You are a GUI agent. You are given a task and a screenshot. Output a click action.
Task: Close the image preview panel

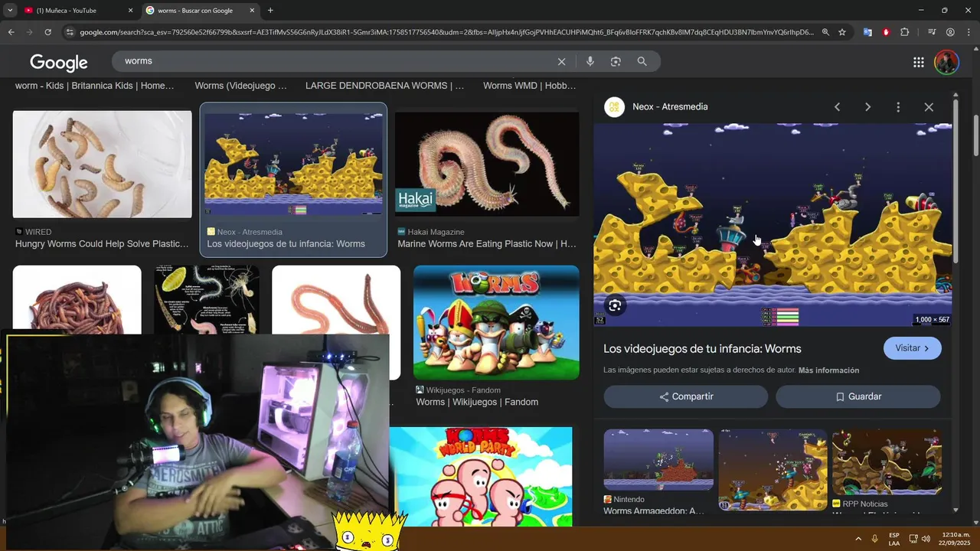[929, 107]
